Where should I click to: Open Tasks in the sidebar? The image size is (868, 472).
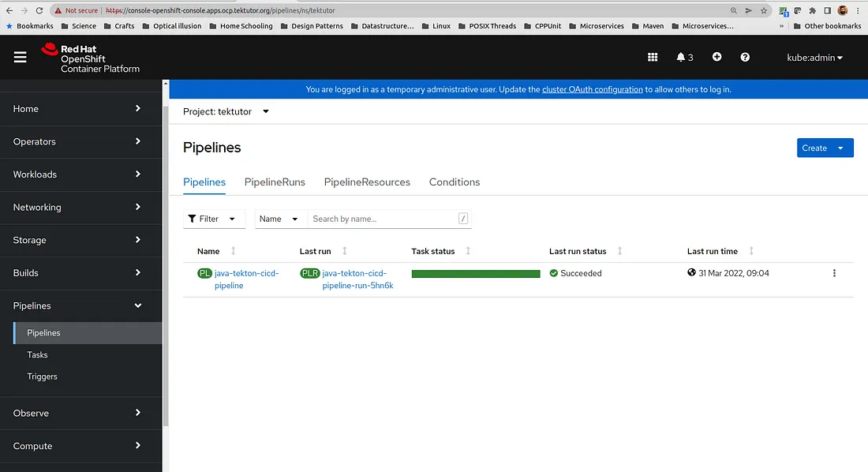pos(37,354)
